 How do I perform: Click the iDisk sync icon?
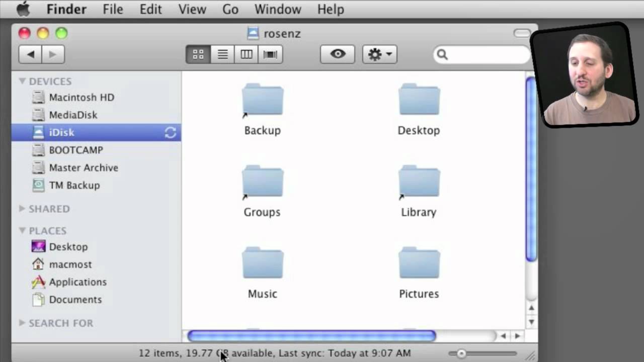tap(170, 132)
